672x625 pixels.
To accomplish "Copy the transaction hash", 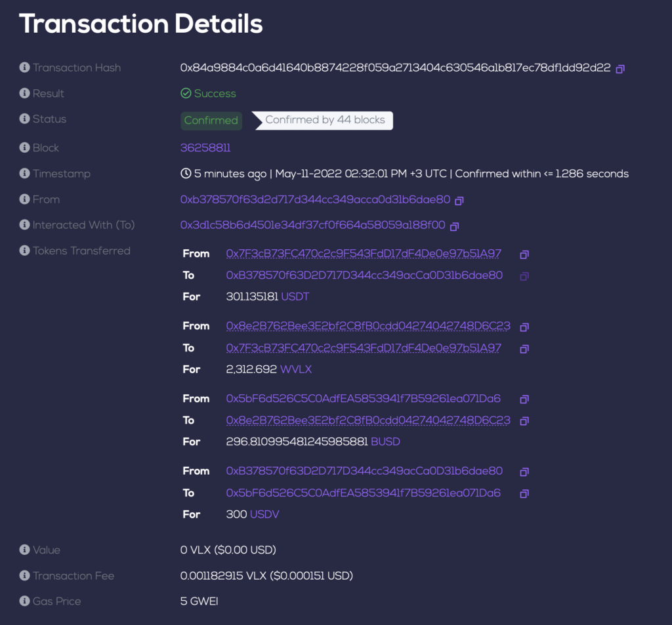I will [x=620, y=68].
